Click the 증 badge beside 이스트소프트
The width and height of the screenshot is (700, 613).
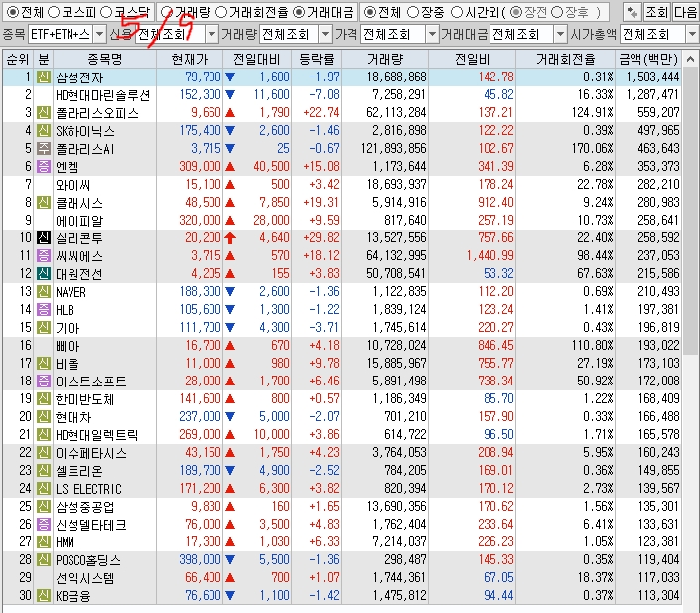pyautogui.click(x=44, y=381)
